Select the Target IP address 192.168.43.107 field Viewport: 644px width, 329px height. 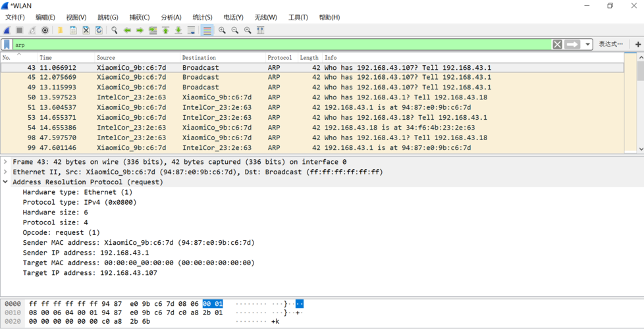[x=90, y=273]
